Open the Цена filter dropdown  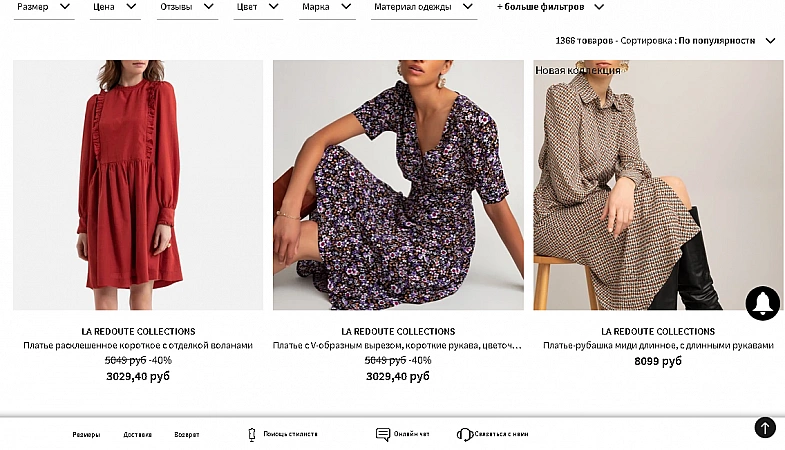(115, 7)
